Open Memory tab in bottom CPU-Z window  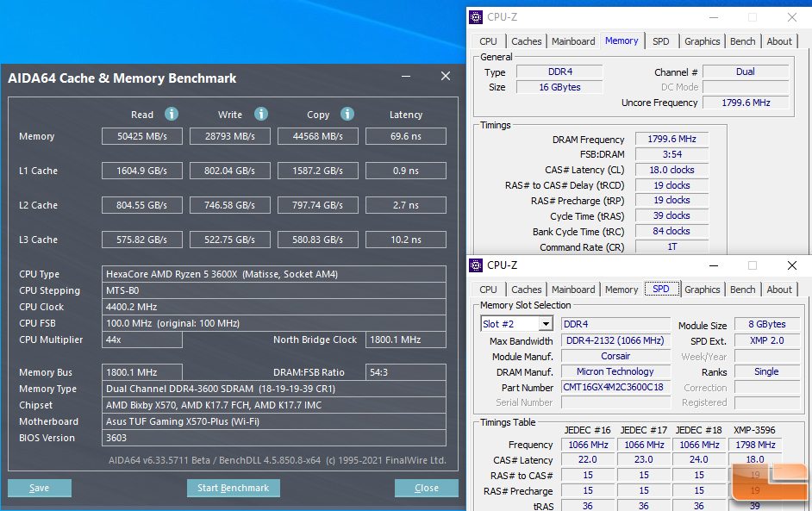(x=621, y=290)
